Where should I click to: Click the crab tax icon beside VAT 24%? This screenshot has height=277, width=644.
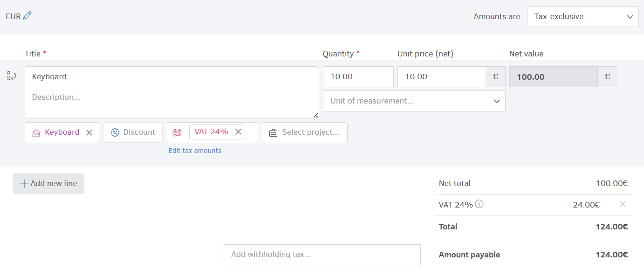coord(177,132)
